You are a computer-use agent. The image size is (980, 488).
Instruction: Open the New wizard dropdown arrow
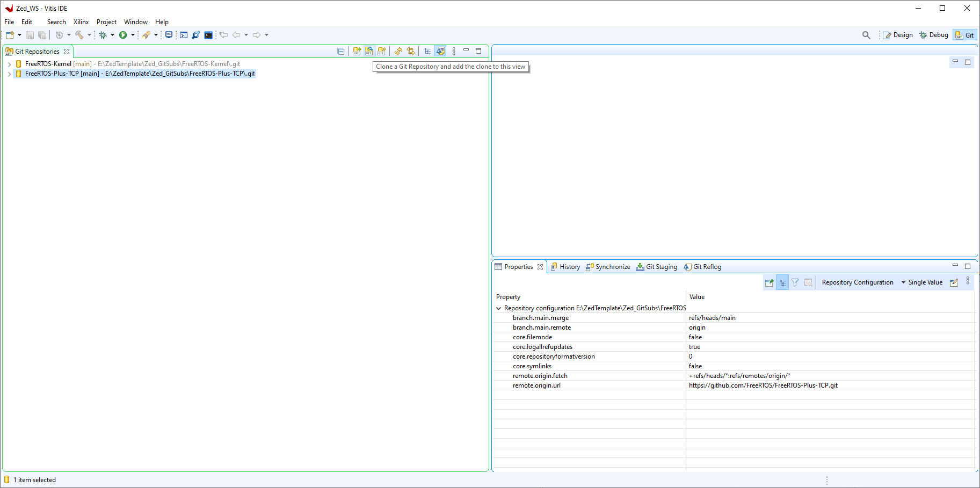coord(19,35)
